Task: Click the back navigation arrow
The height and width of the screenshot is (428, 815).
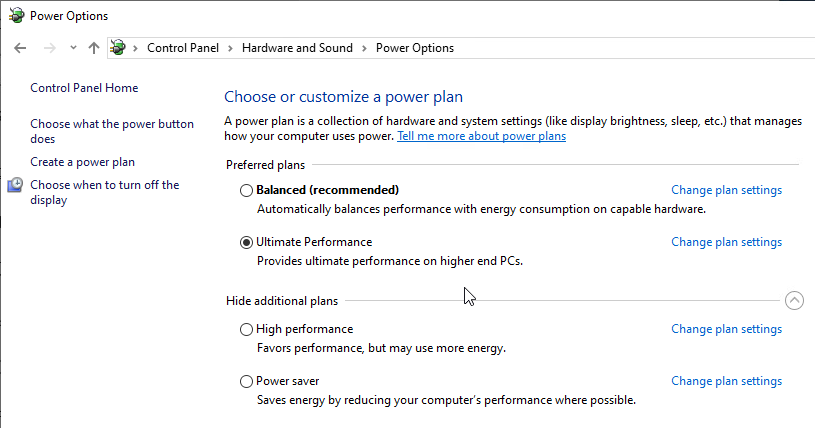Action: tap(20, 48)
